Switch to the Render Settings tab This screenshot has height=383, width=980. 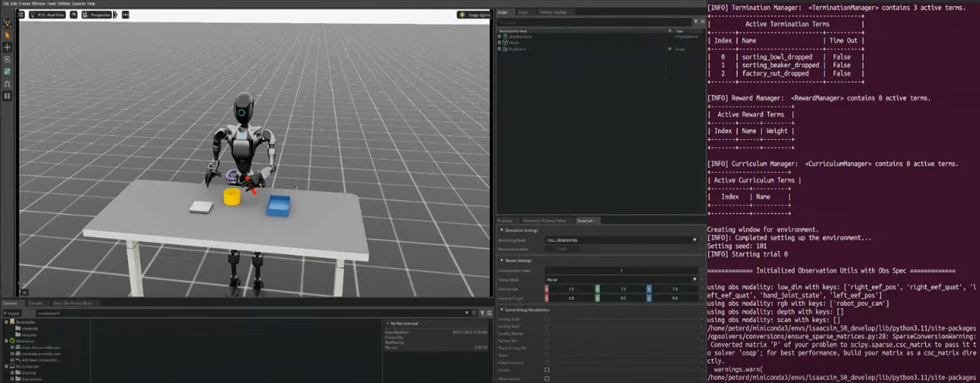553,12
